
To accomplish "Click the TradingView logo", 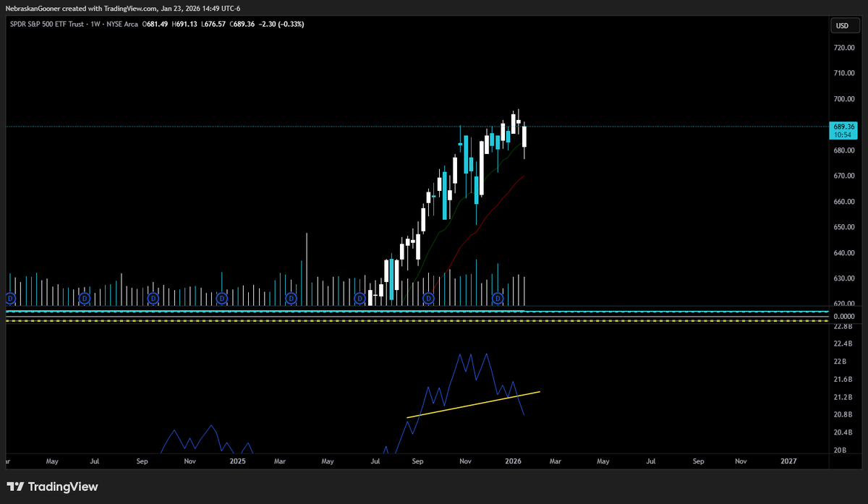I will 52,487.
